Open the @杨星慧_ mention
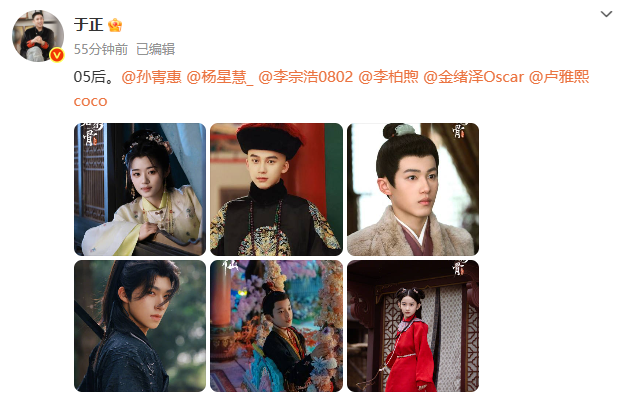Image resolution: width=629 pixels, height=402 pixels. [x=220, y=77]
